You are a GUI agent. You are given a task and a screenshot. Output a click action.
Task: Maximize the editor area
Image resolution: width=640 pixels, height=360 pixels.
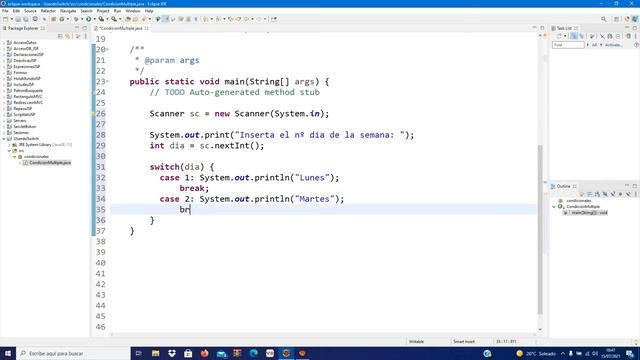pyautogui.click(x=542, y=28)
